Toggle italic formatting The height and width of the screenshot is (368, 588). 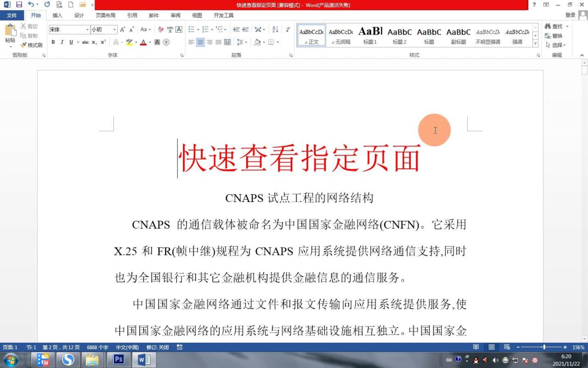point(62,41)
